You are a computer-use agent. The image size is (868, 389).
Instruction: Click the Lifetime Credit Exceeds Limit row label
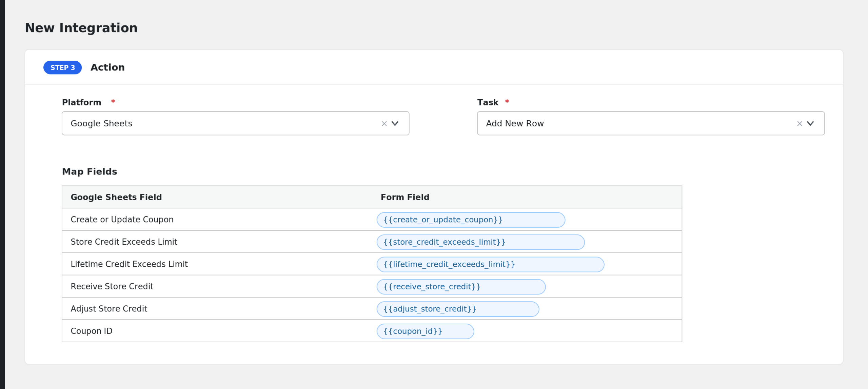pyautogui.click(x=129, y=264)
